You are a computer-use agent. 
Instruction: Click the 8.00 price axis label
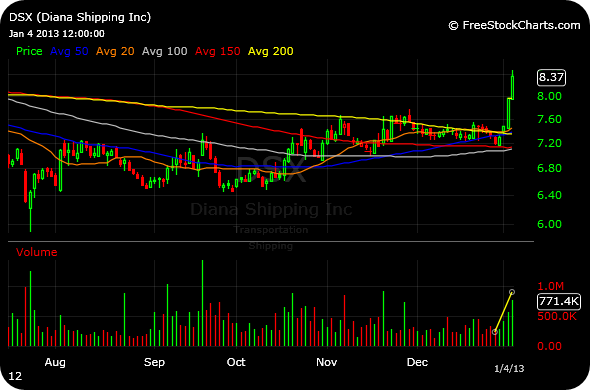pyautogui.click(x=549, y=96)
